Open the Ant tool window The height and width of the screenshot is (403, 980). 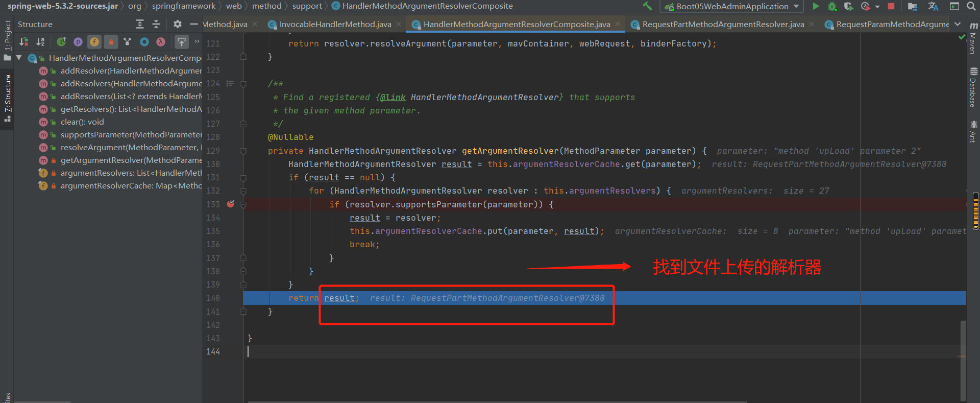(x=973, y=131)
